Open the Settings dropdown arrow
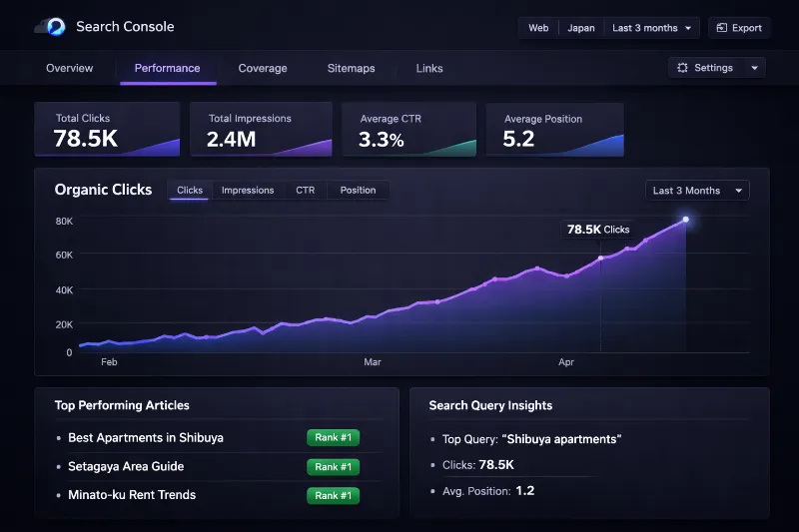This screenshot has height=532, width=799. point(753,68)
